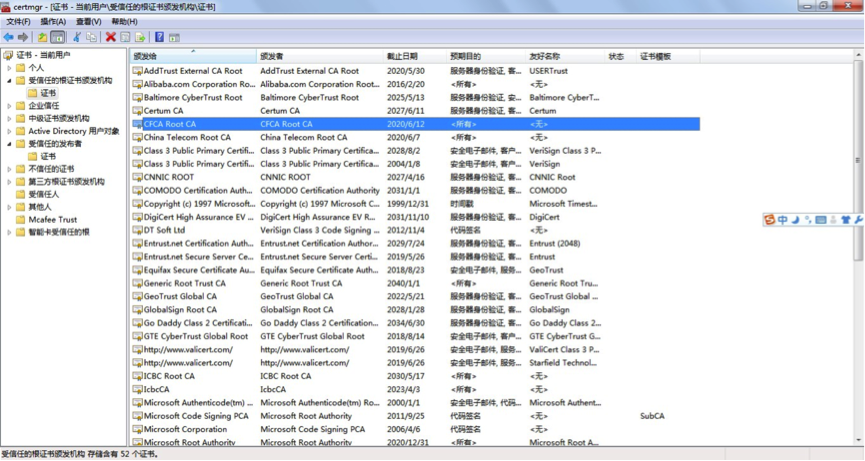The image size is (865, 461).
Task: Click the certificate icon beside CNNIC ROOT
Action: (x=137, y=177)
